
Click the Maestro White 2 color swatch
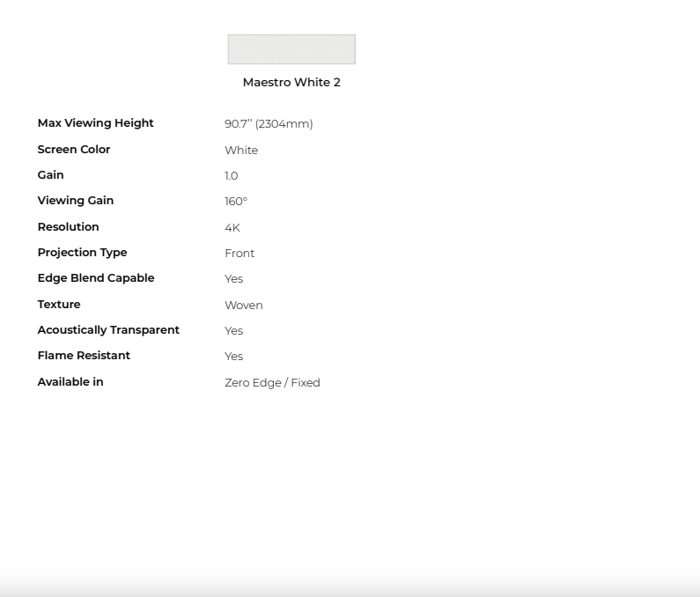coord(291,49)
